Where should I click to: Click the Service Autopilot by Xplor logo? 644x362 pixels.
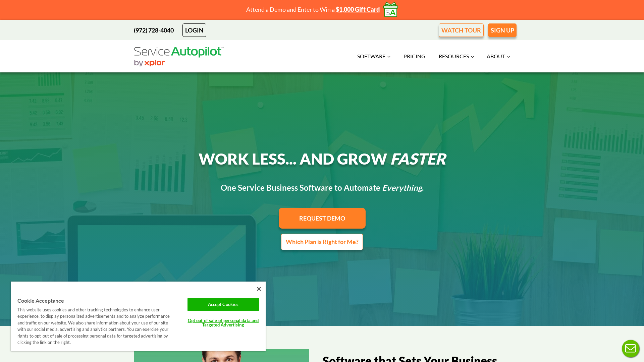pos(179,56)
